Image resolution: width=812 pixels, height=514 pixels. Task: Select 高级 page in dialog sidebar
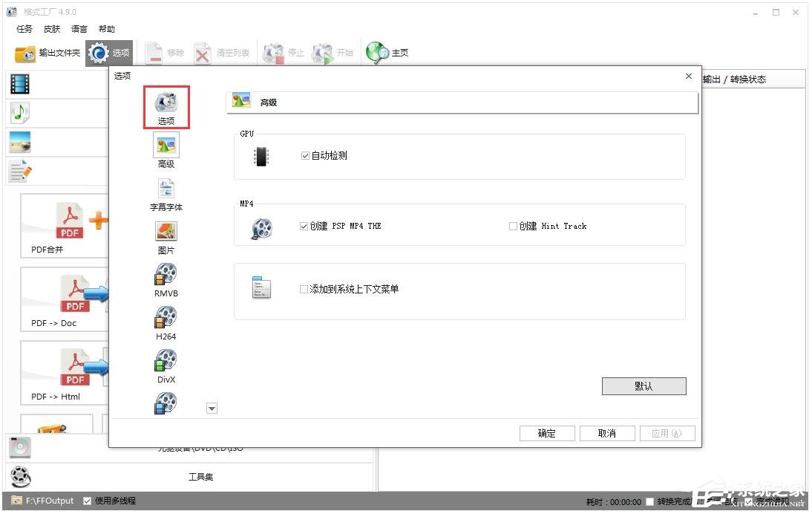point(166,151)
